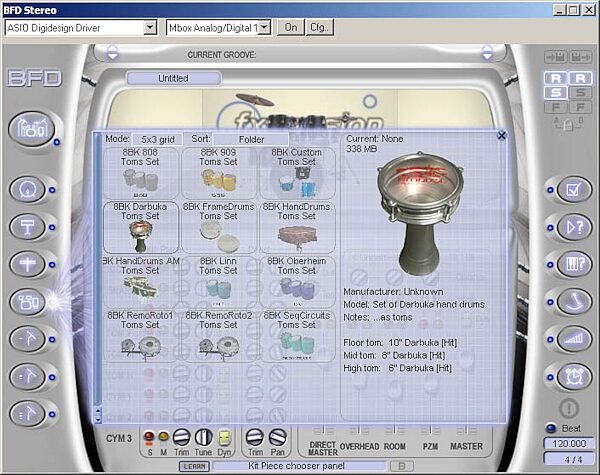Open the groove help play icon
This screenshot has width=600, height=475.
click(574, 227)
